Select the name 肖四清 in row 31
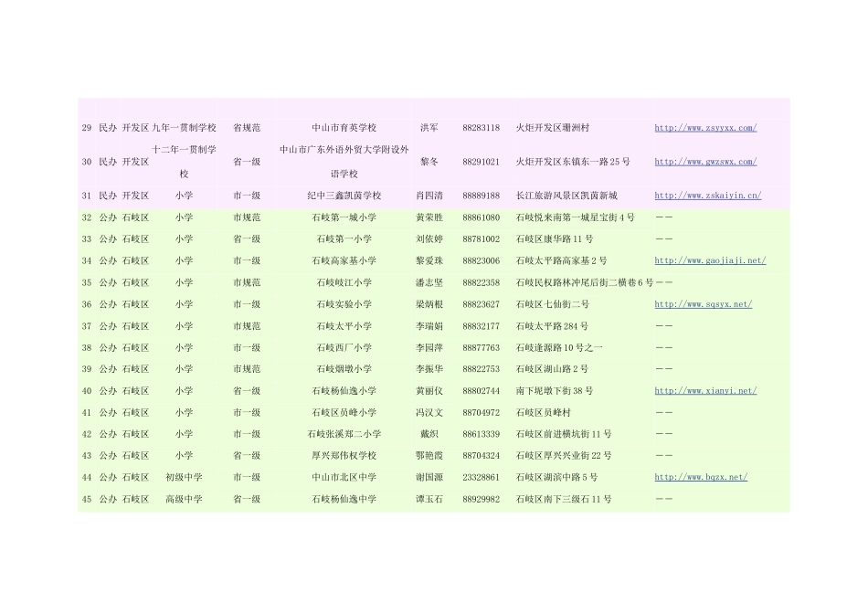Screen dimensions: 868x614 tap(429, 196)
